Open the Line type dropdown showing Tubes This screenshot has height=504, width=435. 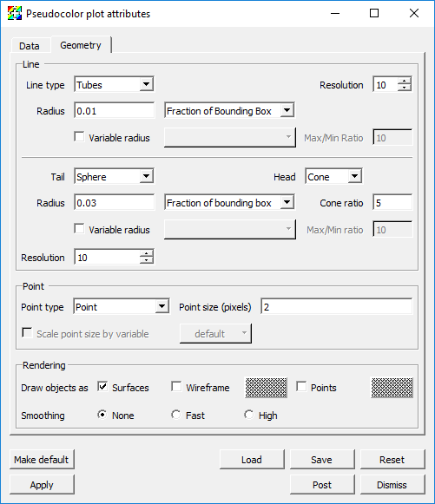114,84
